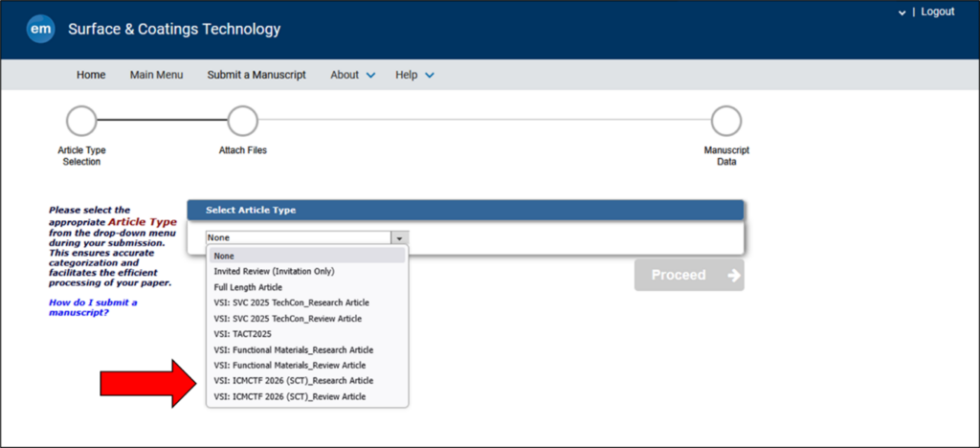Viewport: 980px width, 448px height.
Task: Open 'How do I submit a manuscript?' link
Action: (93, 307)
